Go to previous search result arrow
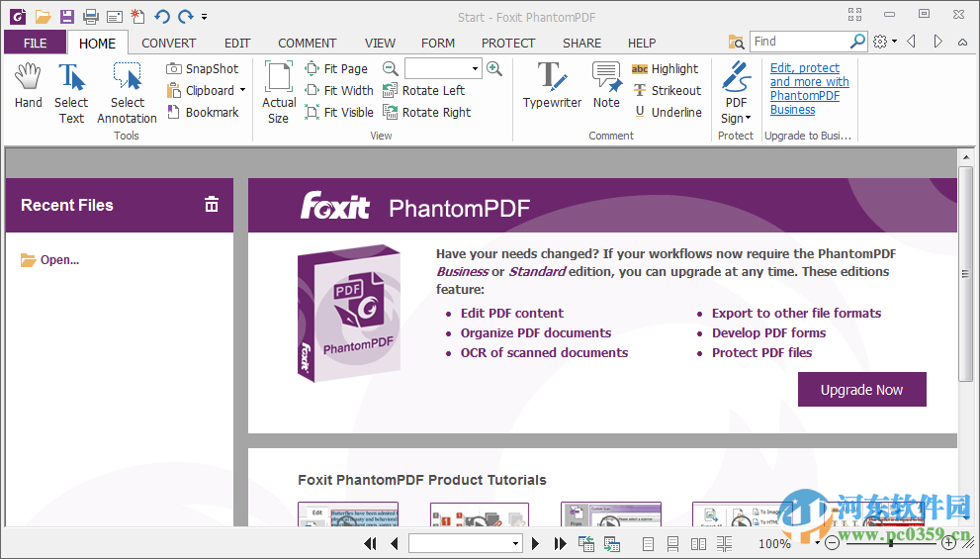This screenshot has width=980, height=559. point(911,42)
